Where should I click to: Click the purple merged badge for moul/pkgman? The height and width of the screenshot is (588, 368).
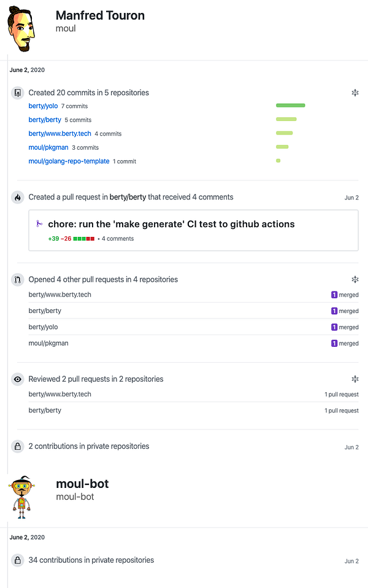[x=334, y=344]
